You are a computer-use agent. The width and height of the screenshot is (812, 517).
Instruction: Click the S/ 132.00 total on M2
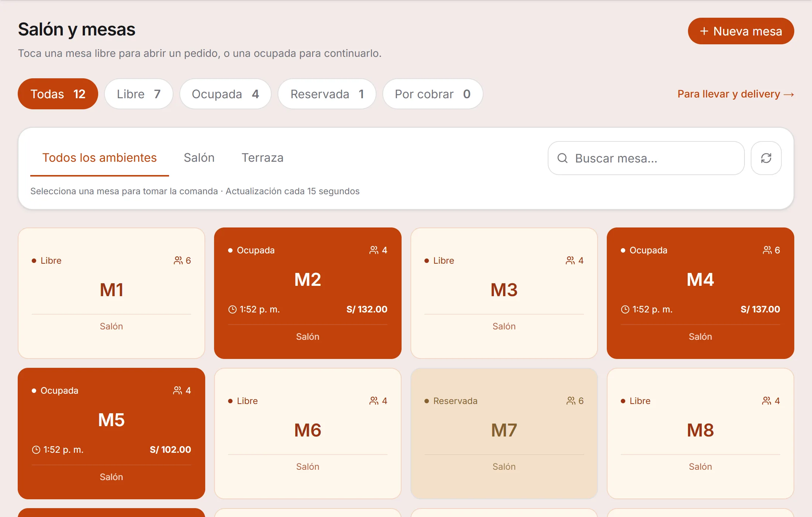click(367, 309)
